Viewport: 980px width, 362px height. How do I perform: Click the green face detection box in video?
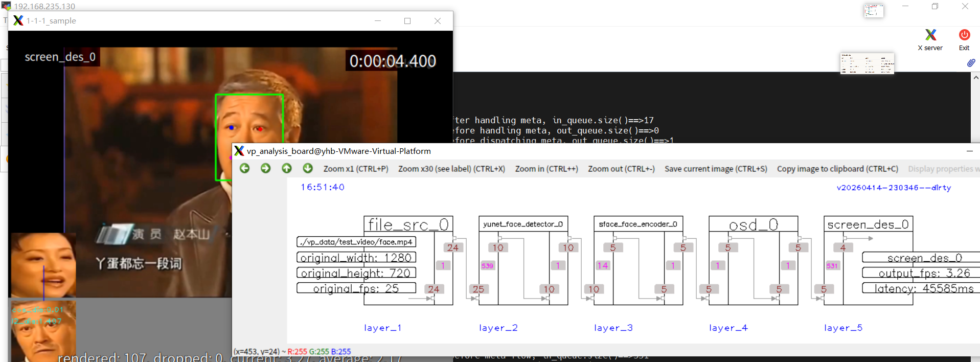(249, 137)
